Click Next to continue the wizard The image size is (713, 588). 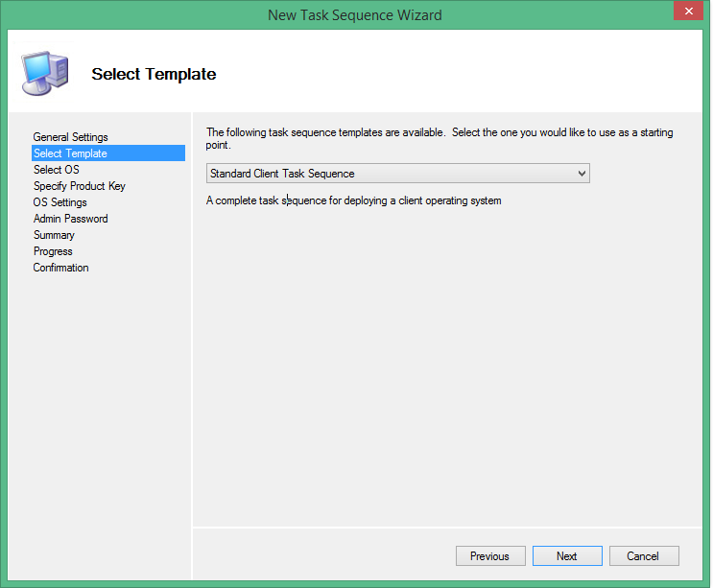tap(566, 556)
